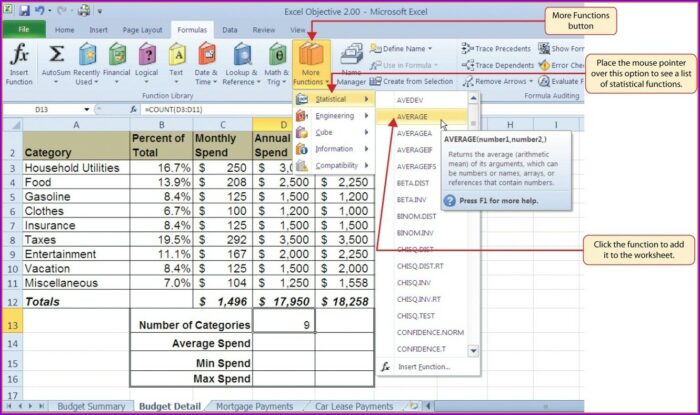Select row 12 header
The image size is (700, 415).
(12, 302)
